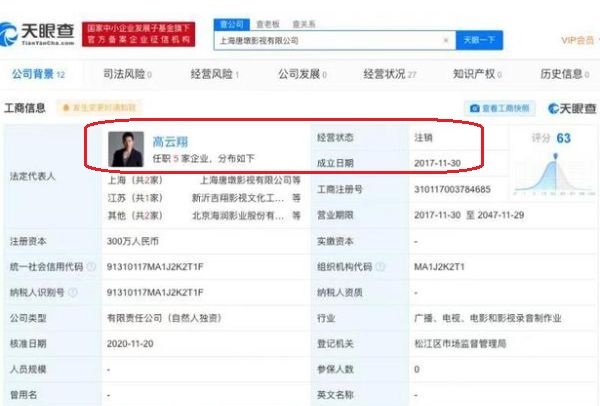Viewport: 600px width, 406px height.
Task: Open the 历史信息 tab
Action: (564, 74)
